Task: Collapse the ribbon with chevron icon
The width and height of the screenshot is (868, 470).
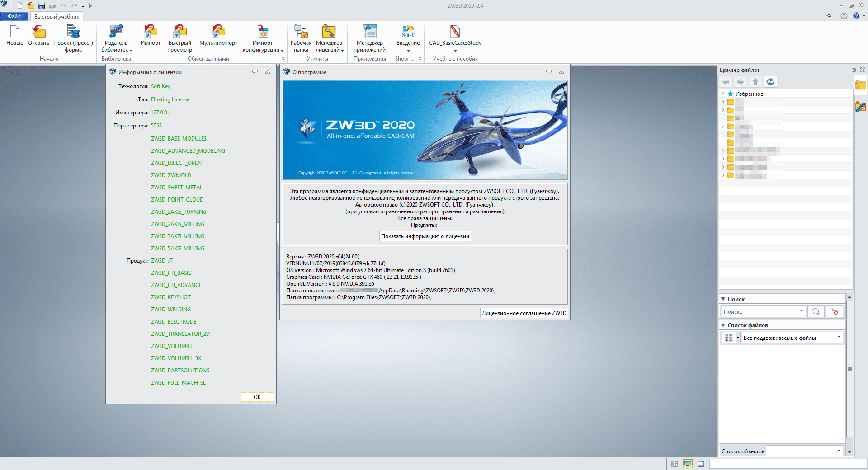Action: click(829, 16)
